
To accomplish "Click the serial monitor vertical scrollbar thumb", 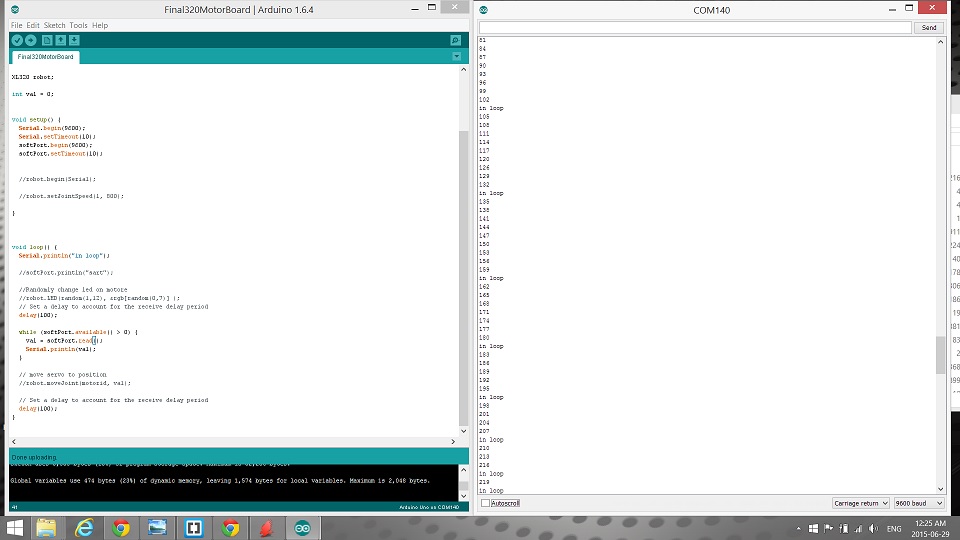I will 940,354.
